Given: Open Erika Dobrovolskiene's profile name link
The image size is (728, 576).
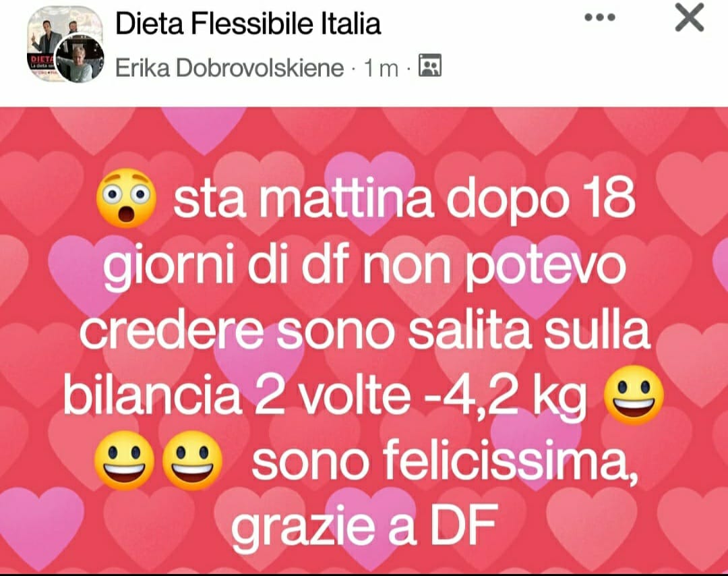Looking at the screenshot, I should click(229, 68).
